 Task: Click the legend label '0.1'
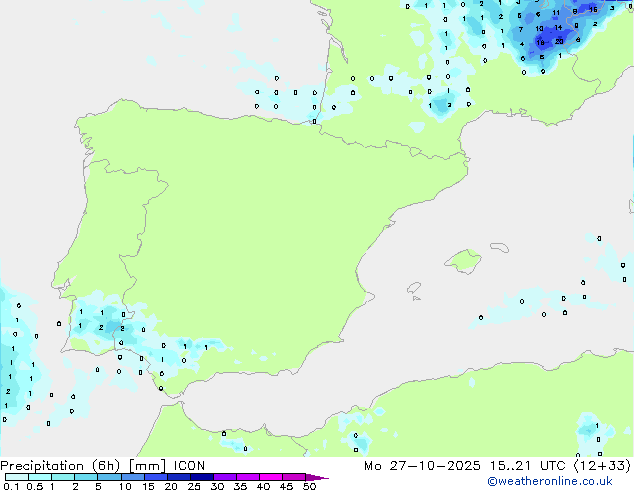11,486
